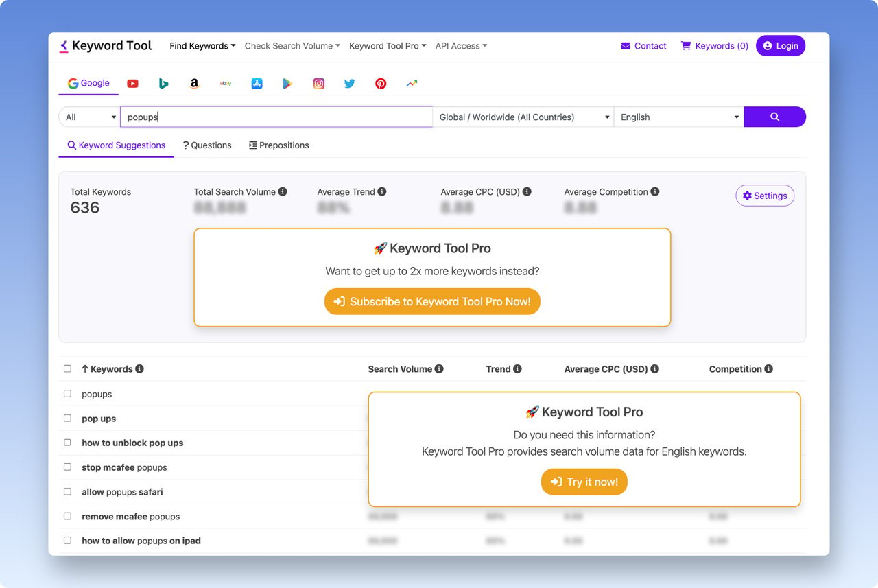The image size is (878, 588).
Task: Switch to the Pinterest source icon
Action: [x=381, y=84]
